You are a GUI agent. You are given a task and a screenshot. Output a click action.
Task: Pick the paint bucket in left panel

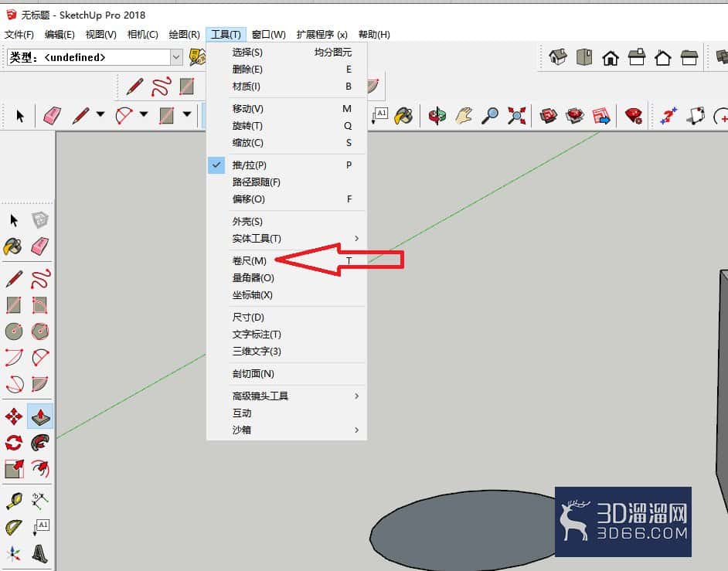(13, 246)
